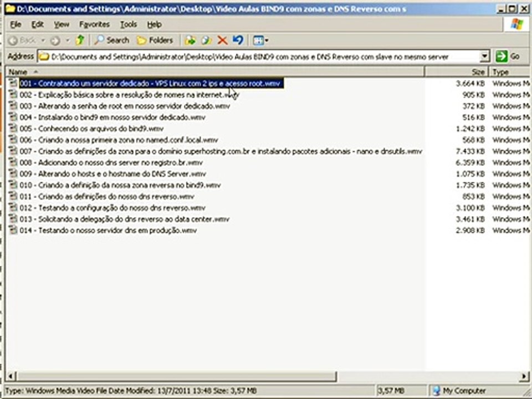Select file 007 - Criando as definições da zona
Image resolution: width=532 pixels, height=399 pixels.
click(221, 151)
